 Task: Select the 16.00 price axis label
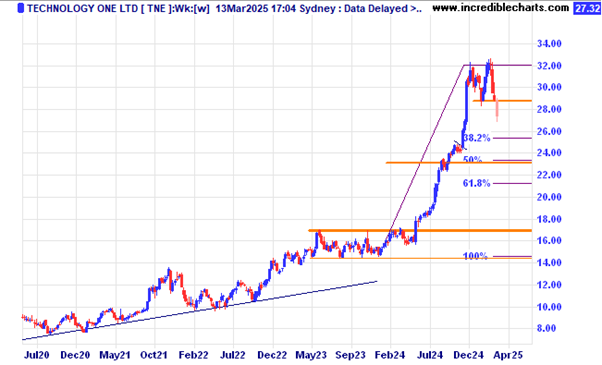coord(549,241)
